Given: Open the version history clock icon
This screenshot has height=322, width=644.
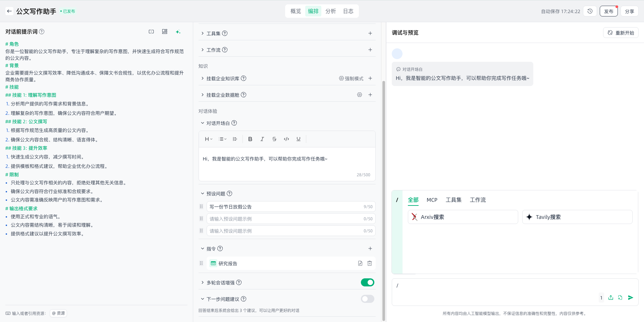Looking at the screenshot, I should tap(590, 11).
